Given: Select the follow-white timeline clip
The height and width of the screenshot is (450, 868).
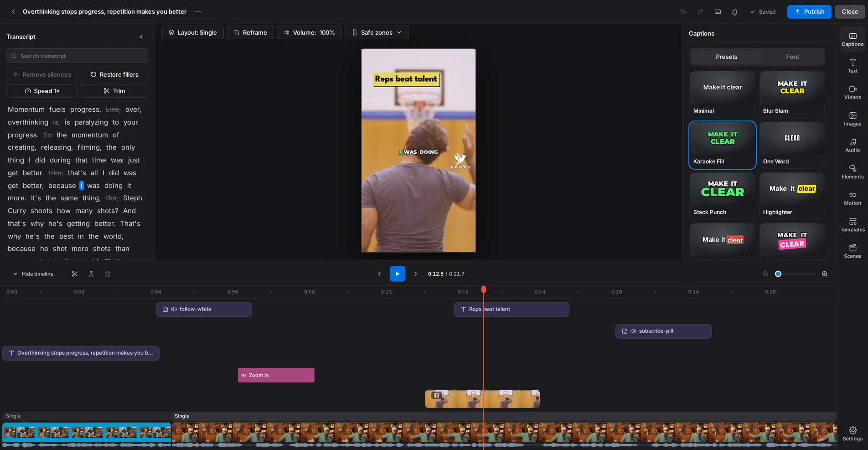Looking at the screenshot, I should 204,309.
